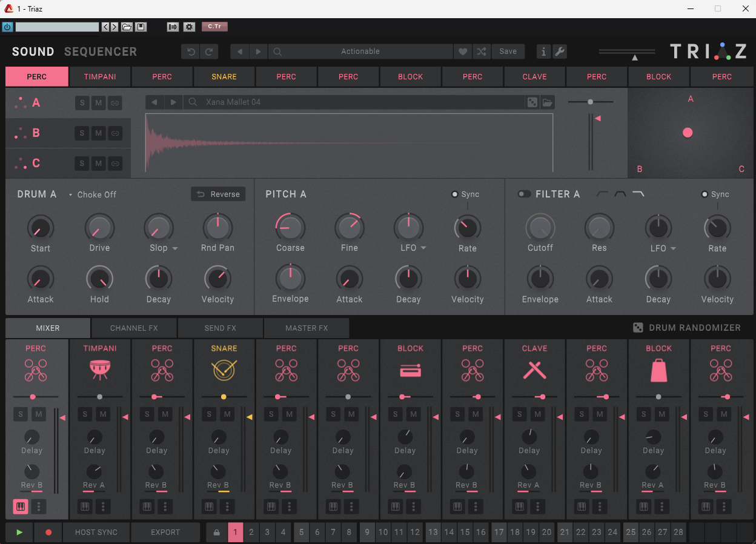Select pattern number 5
756x544 pixels.
[x=301, y=532]
